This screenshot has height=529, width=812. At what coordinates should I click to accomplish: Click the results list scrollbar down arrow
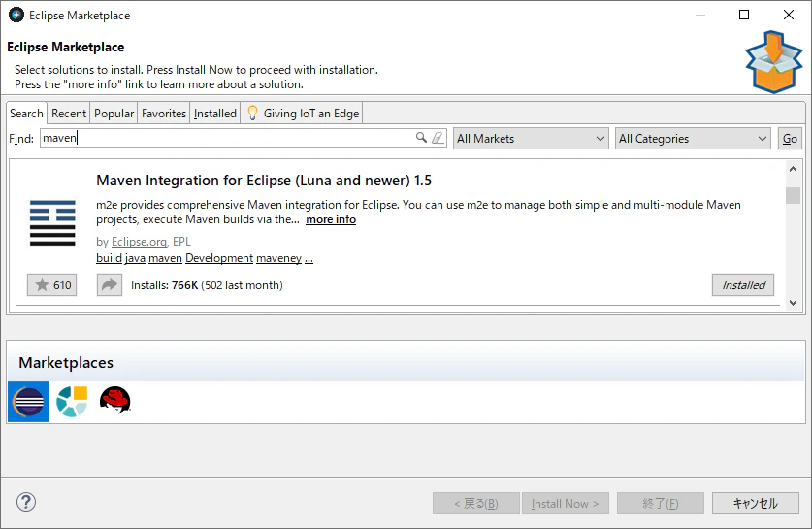pos(793,303)
